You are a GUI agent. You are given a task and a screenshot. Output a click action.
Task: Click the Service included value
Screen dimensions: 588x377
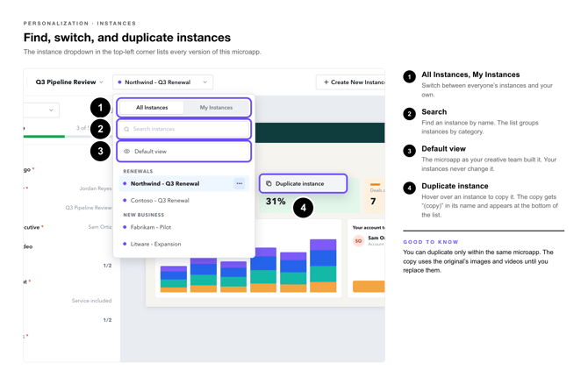coord(91,301)
